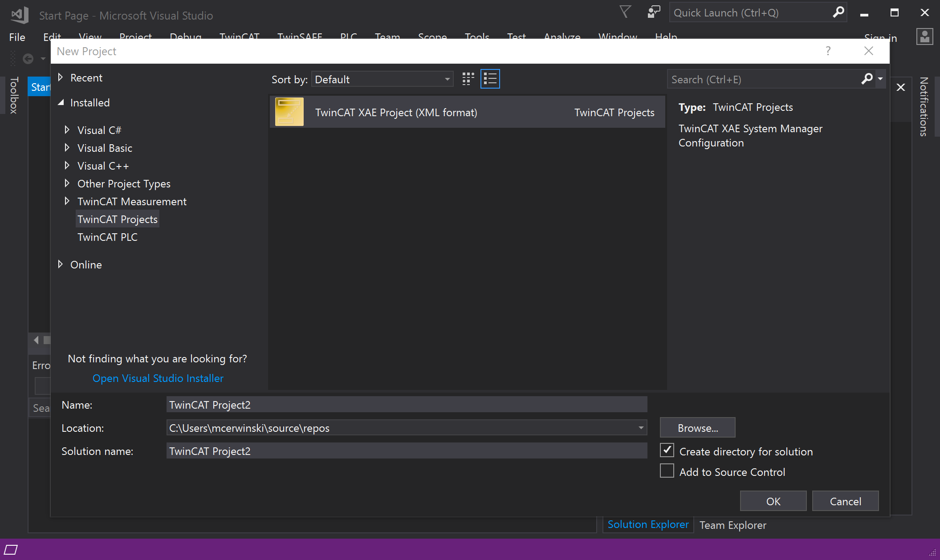This screenshot has height=560, width=940.
Task: Open the Notifications side tab
Action: tap(924, 106)
